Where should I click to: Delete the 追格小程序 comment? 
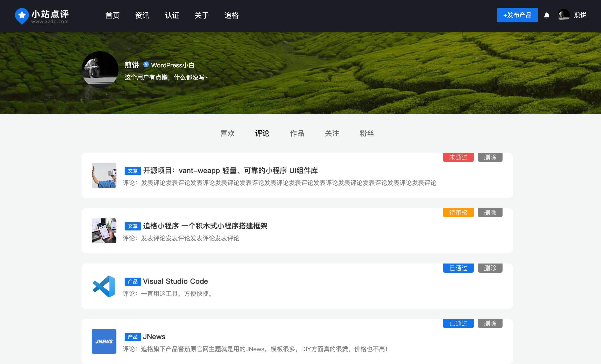(x=490, y=213)
